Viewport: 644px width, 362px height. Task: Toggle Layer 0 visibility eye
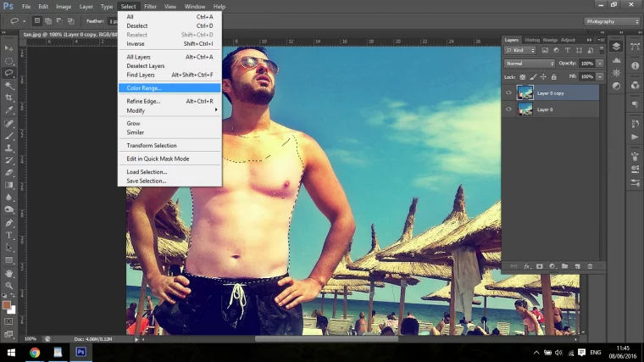(508, 109)
